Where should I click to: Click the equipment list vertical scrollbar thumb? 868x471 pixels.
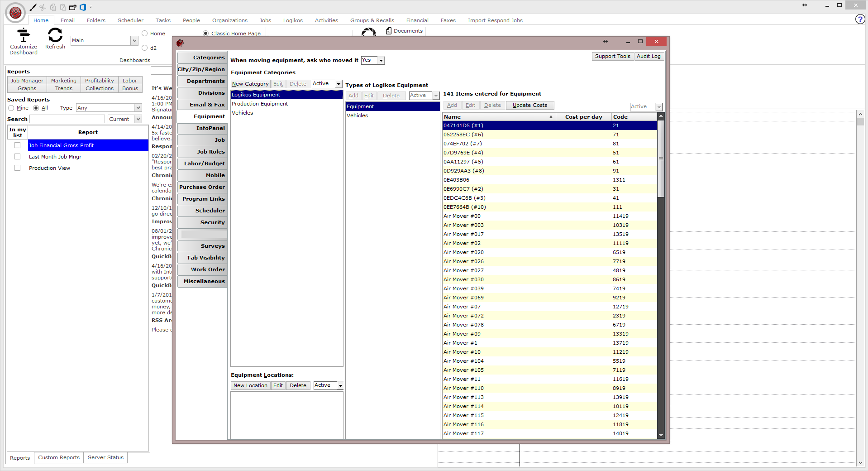click(661, 159)
